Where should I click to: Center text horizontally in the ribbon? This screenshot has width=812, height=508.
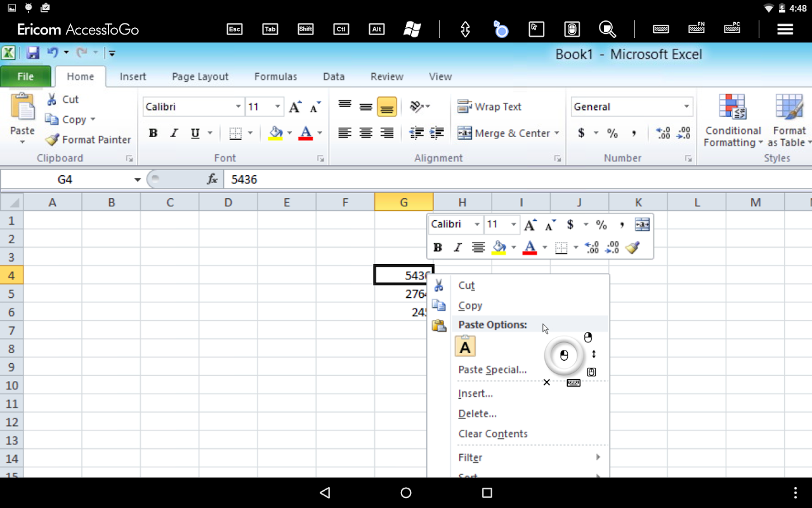366,133
